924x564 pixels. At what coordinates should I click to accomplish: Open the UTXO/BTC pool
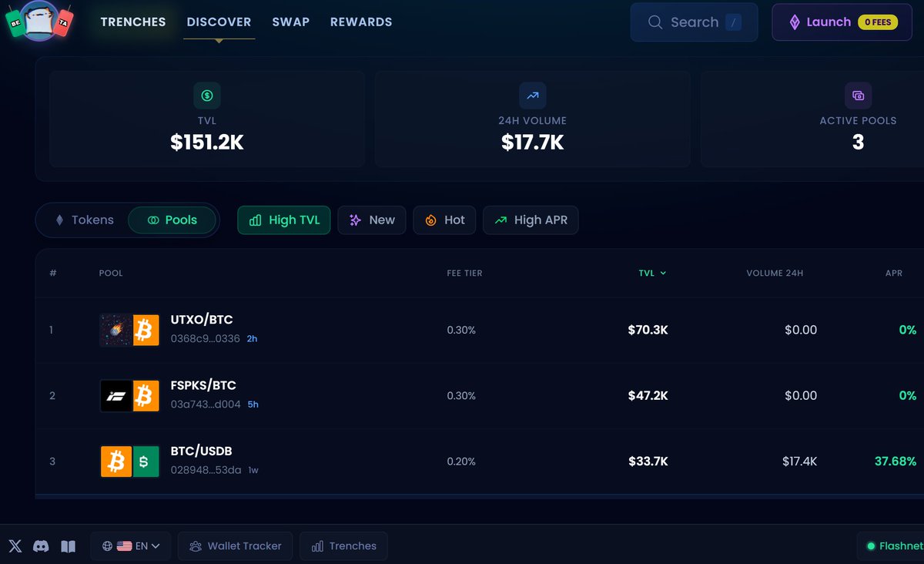tap(479, 330)
